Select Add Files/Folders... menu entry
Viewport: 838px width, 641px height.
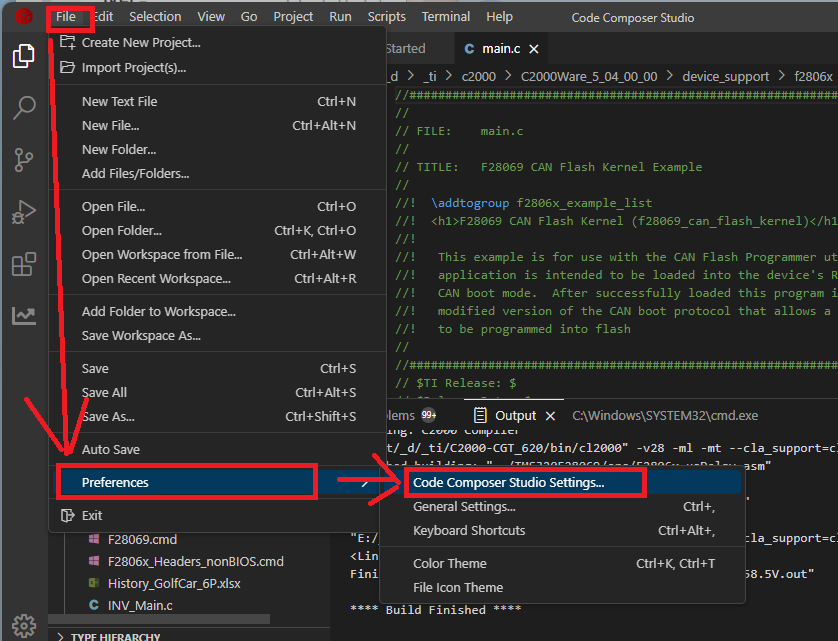[218, 174]
